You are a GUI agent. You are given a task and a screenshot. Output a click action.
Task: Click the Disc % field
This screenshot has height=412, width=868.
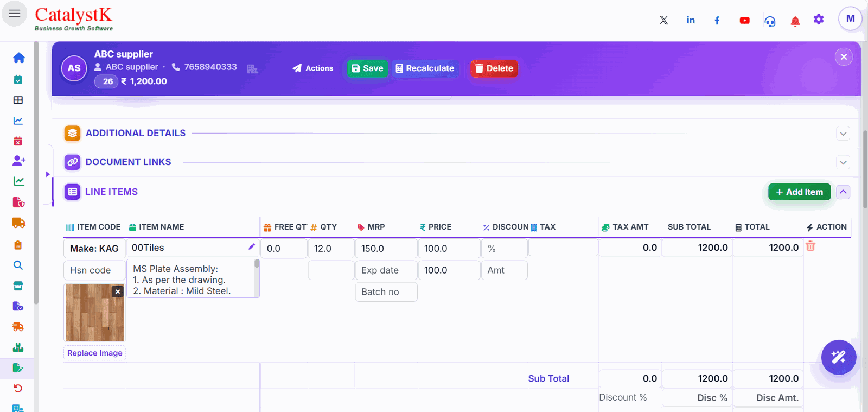pyautogui.click(x=697, y=398)
